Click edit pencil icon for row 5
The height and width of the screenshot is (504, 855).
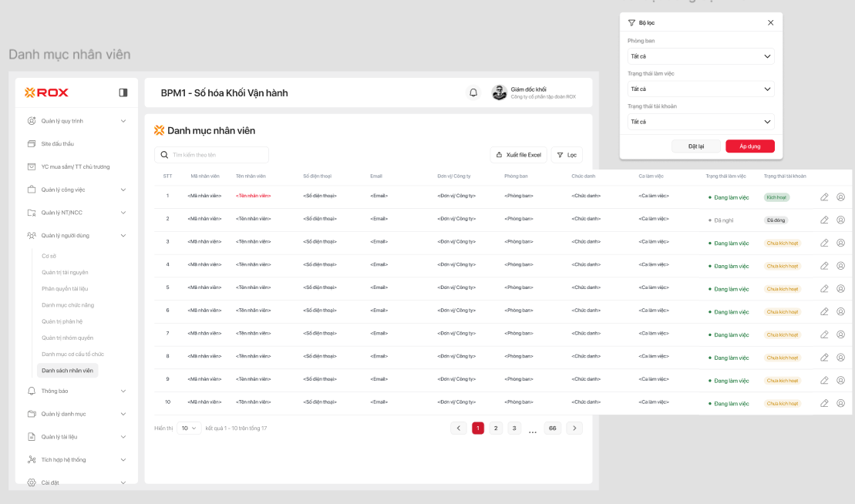(x=824, y=288)
